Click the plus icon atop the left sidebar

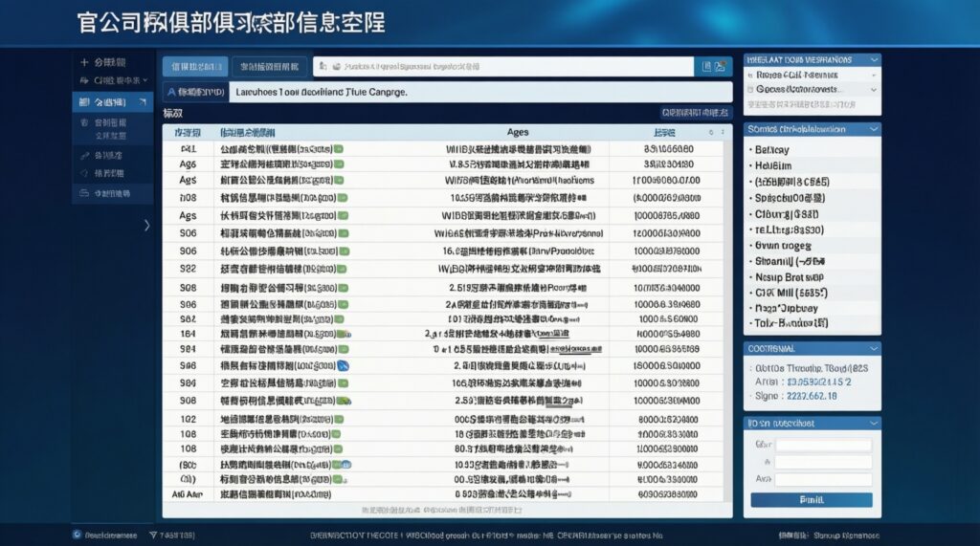coord(85,62)
